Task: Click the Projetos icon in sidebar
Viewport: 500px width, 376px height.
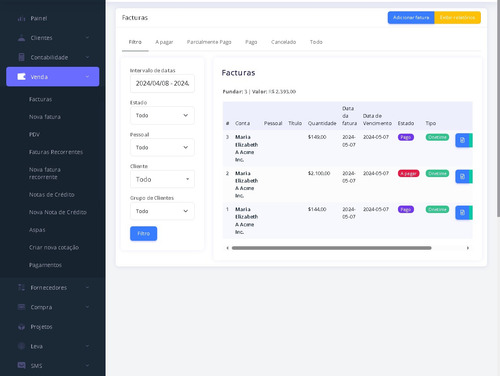Action: [21, 327]
